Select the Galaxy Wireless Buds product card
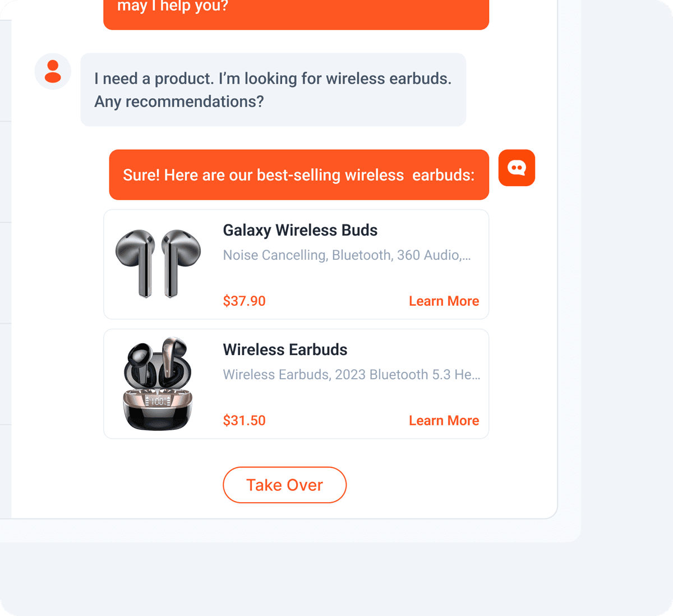The width and height of the screenshot is (673, 616). click(x=296, y=264)
